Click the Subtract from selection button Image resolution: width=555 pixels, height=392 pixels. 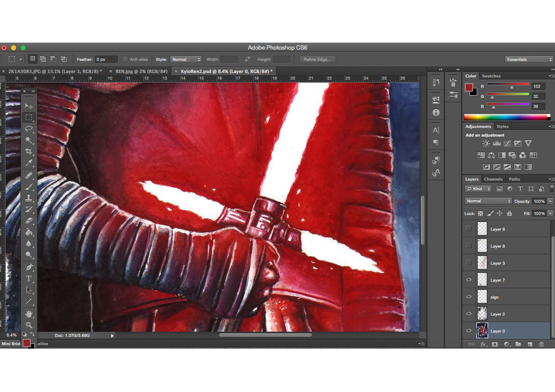pyautogui.click(x=53, y=59)
